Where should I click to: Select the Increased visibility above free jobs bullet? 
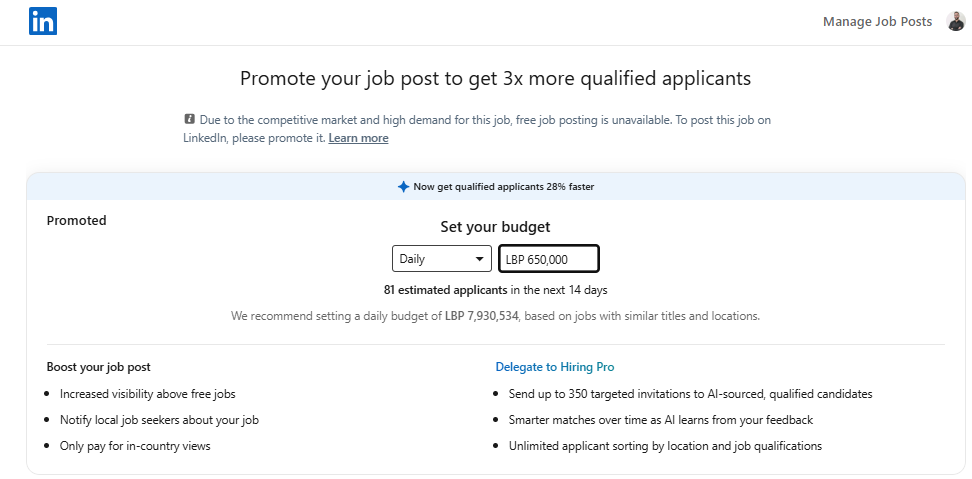[148, 394]
